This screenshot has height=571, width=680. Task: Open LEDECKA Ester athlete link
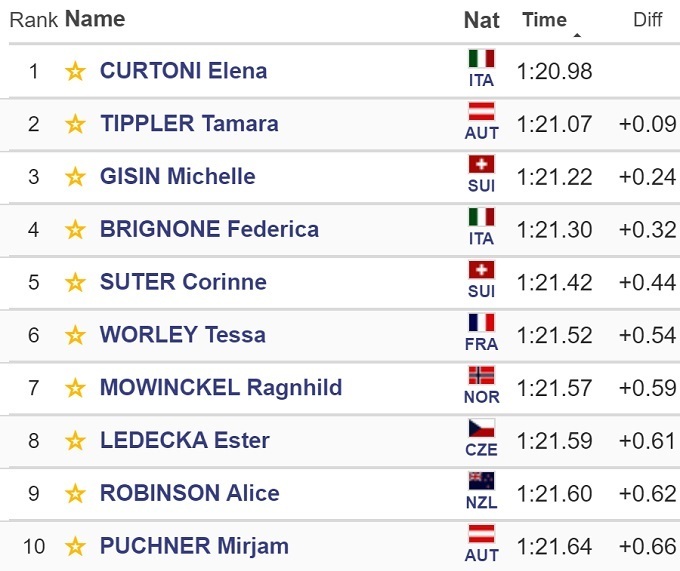tap(184, 441)
